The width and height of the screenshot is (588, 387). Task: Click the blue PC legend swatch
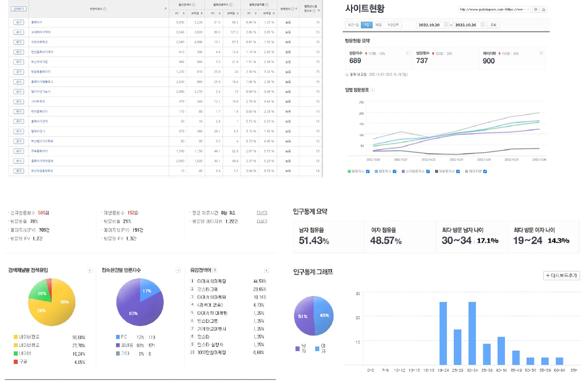(118, 337)
